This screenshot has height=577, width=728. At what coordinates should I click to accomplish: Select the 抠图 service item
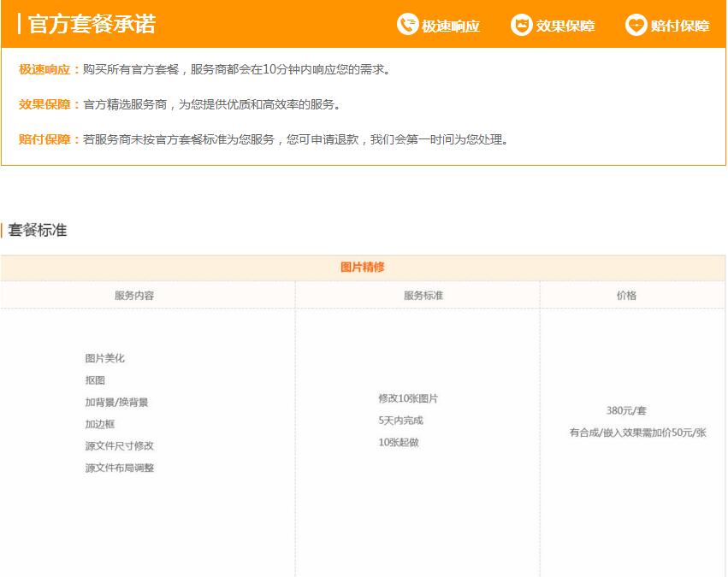point(95,380)
